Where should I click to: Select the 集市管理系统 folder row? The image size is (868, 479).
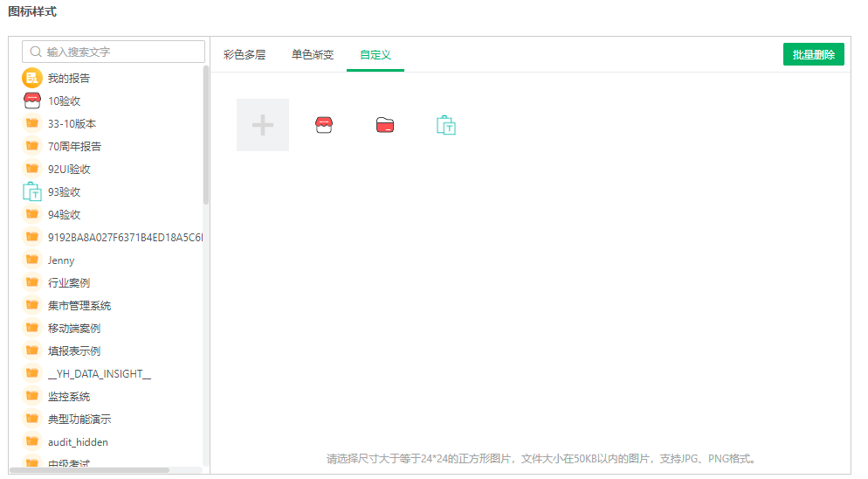112,305
